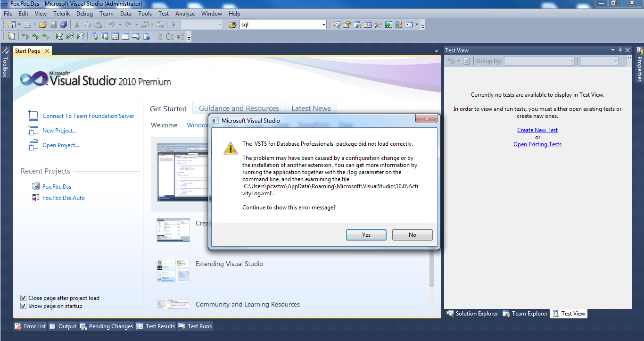
Task: Click the New Project toolbar icon
Action: [11, 25]
